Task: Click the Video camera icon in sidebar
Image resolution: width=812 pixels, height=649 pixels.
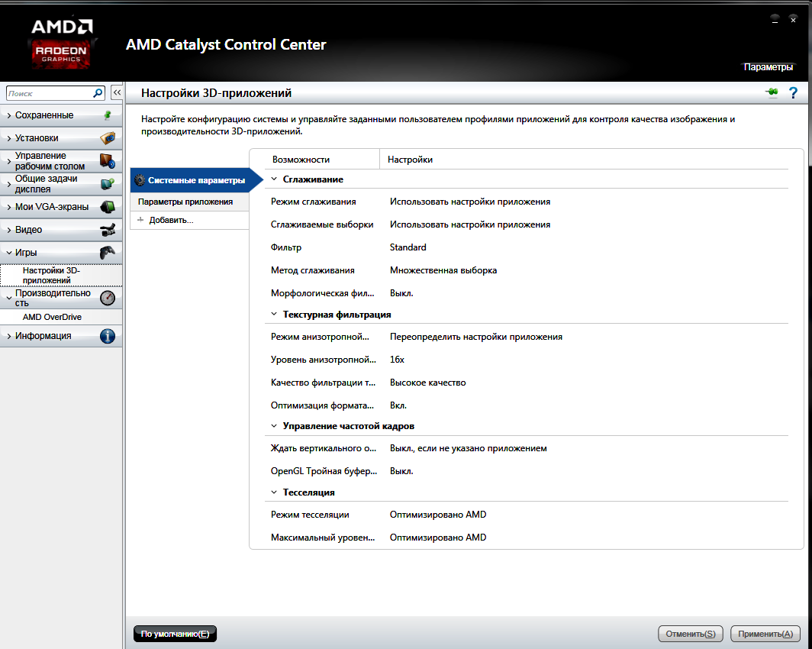Action: pos(108,230)
